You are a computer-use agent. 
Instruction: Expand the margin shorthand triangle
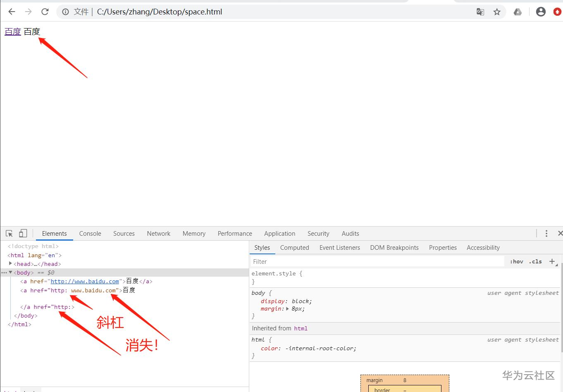[x=287, y=308]
